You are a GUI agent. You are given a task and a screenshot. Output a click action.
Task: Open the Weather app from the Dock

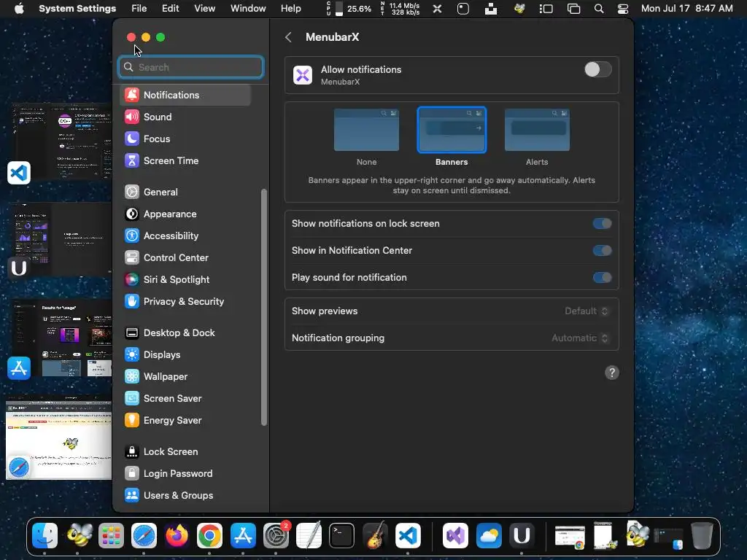(x=489, y=536)
